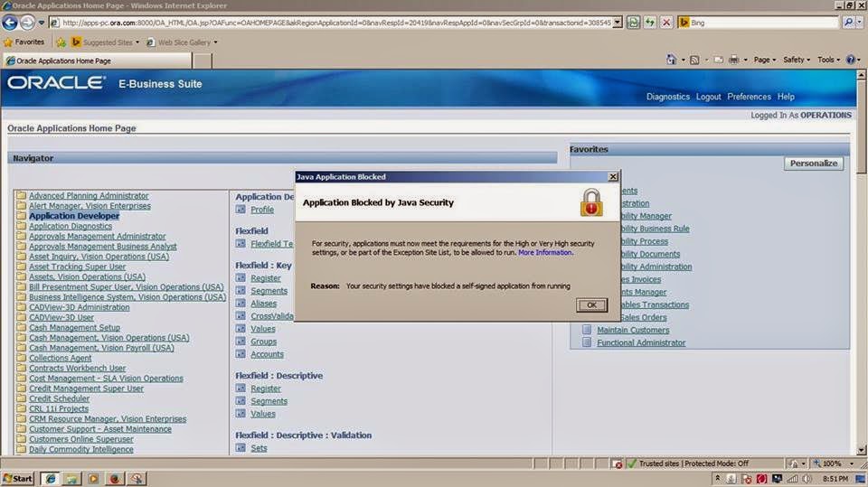Click the Favorites button in favorites bar

[24, 42]
